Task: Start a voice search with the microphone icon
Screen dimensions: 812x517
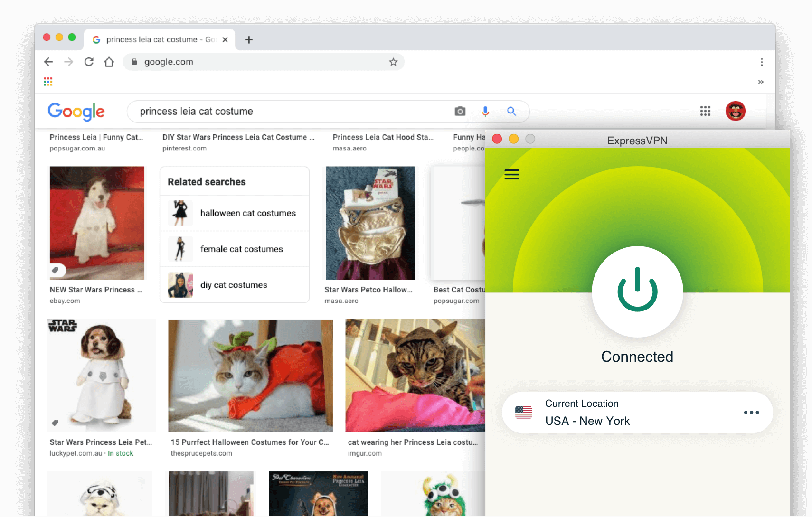Action: point(485,111)
